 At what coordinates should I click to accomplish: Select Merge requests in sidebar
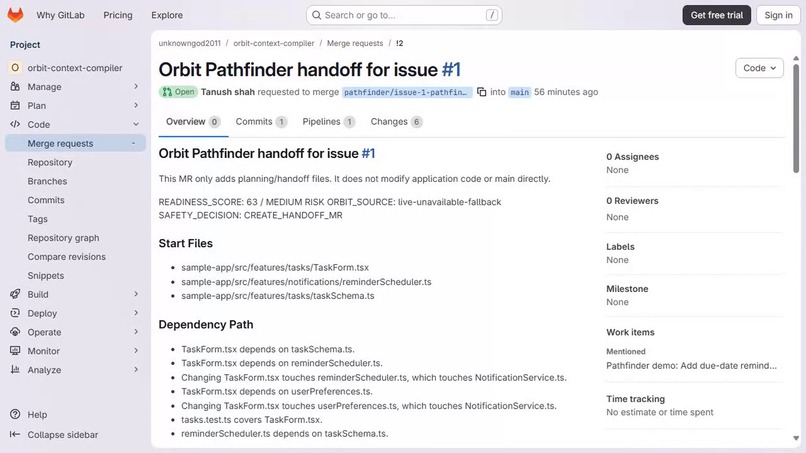(75, 143)
